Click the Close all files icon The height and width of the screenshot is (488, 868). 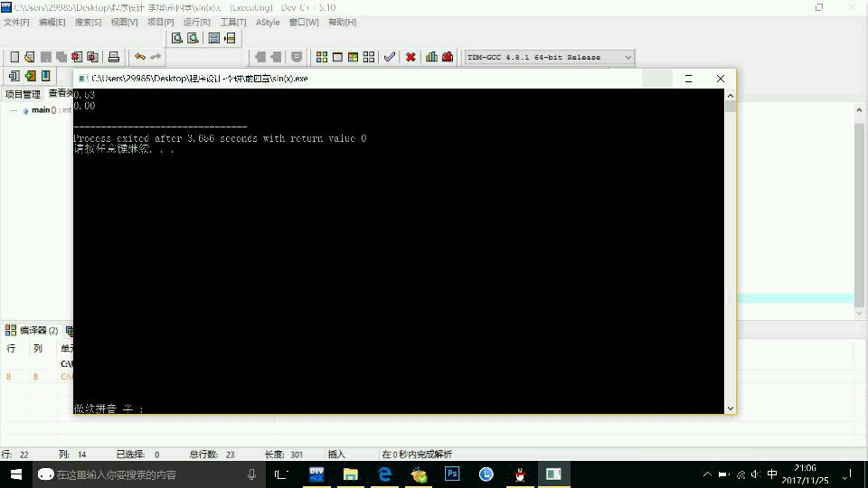point(92,57)
